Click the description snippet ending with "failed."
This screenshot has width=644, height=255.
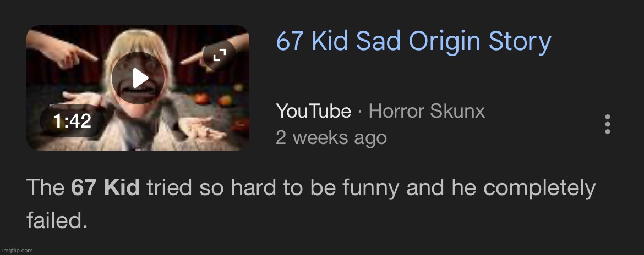311,204
